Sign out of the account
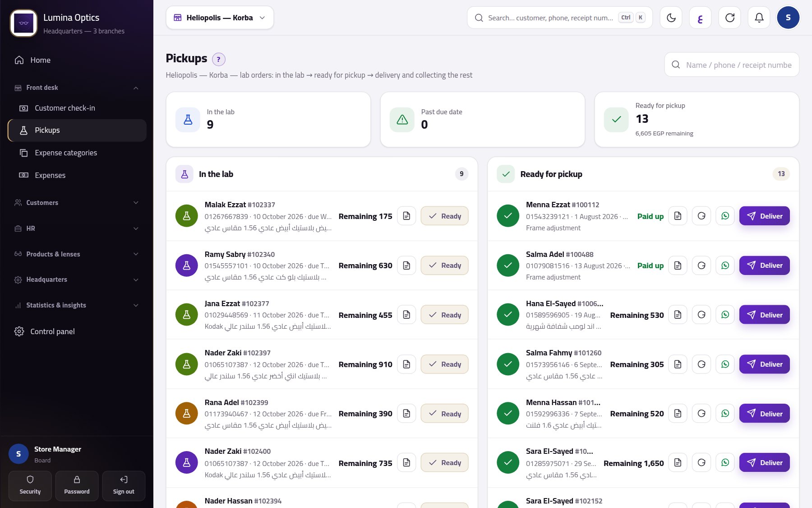The image size is (812, 508). tap(124, 486)
